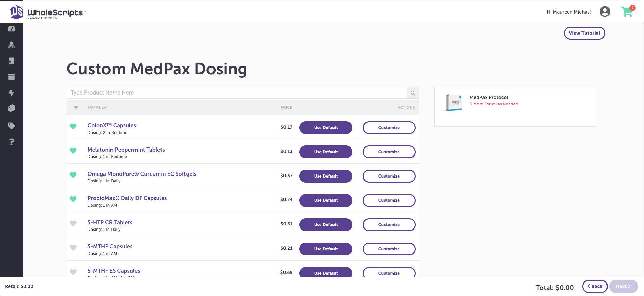Sort by favorites heart column header
The width and height of the screenshot is (644, 296).
pyautogui.click(x=76, y=107)
